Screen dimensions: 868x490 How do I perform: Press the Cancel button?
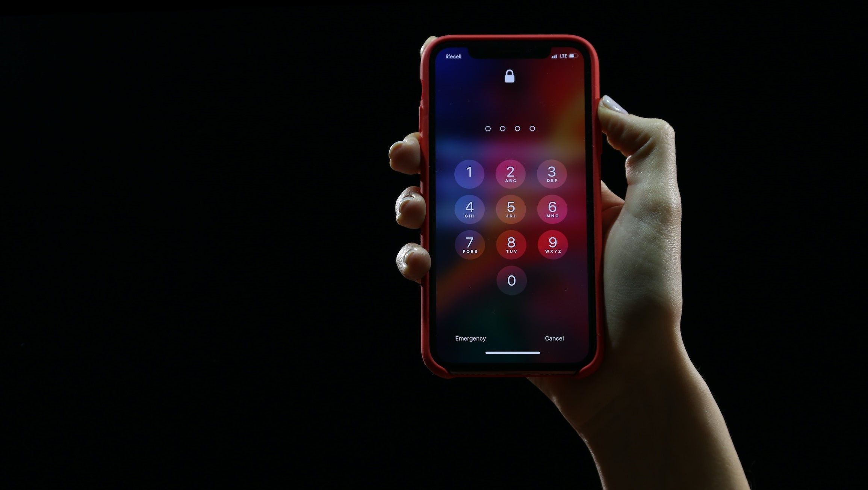point(553,338)
